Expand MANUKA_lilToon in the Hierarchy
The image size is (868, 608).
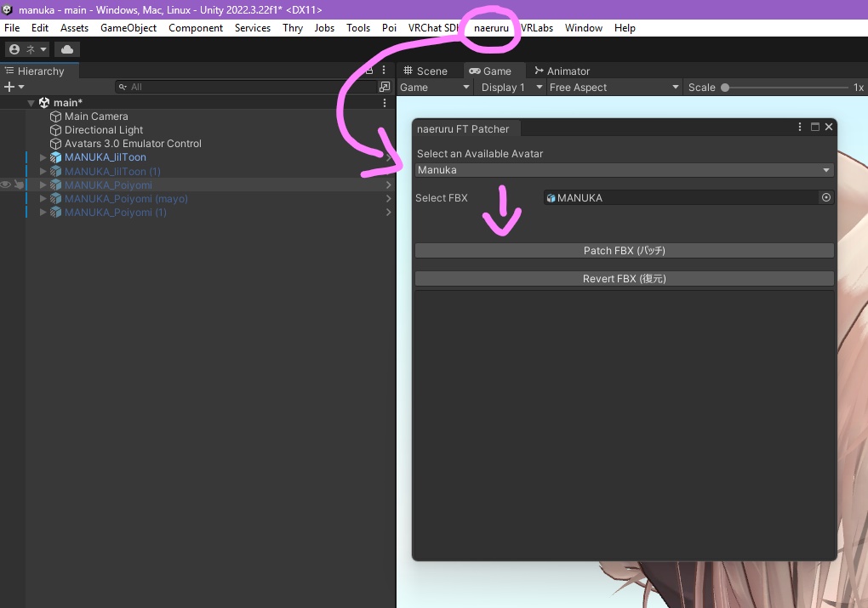pyautogui.click(x=43, y=157)
